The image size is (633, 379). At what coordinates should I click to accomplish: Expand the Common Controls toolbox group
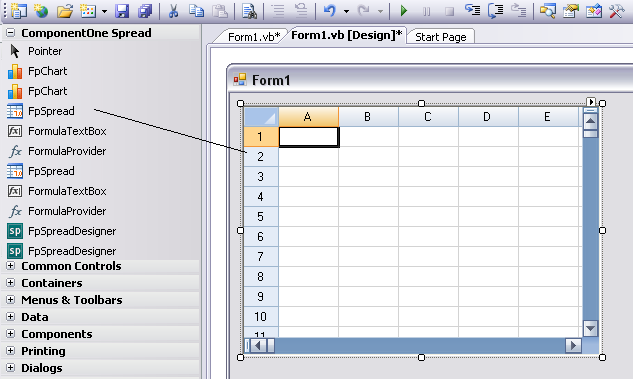click(11, 266)
